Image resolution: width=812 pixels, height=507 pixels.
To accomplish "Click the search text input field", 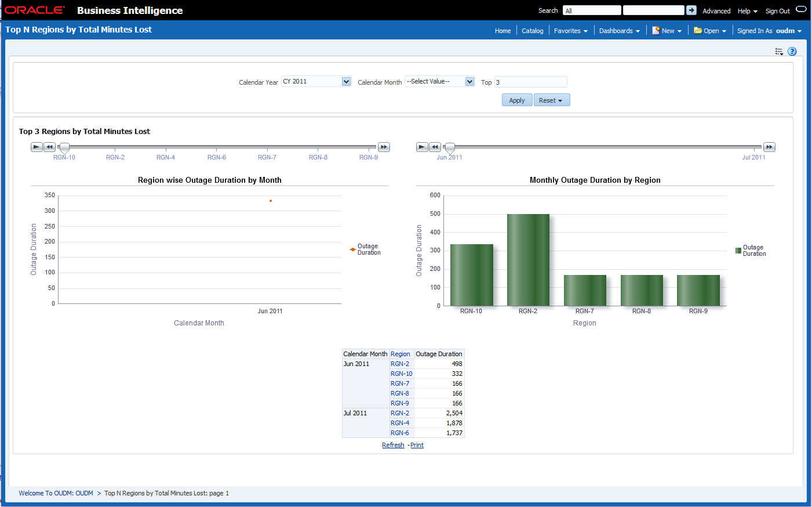I will pyautogui.click(x=653, y=10).
